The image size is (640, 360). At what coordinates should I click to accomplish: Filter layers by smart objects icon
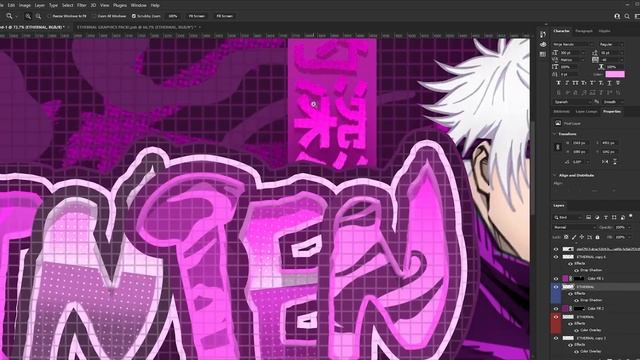click(x=622, y=218)
